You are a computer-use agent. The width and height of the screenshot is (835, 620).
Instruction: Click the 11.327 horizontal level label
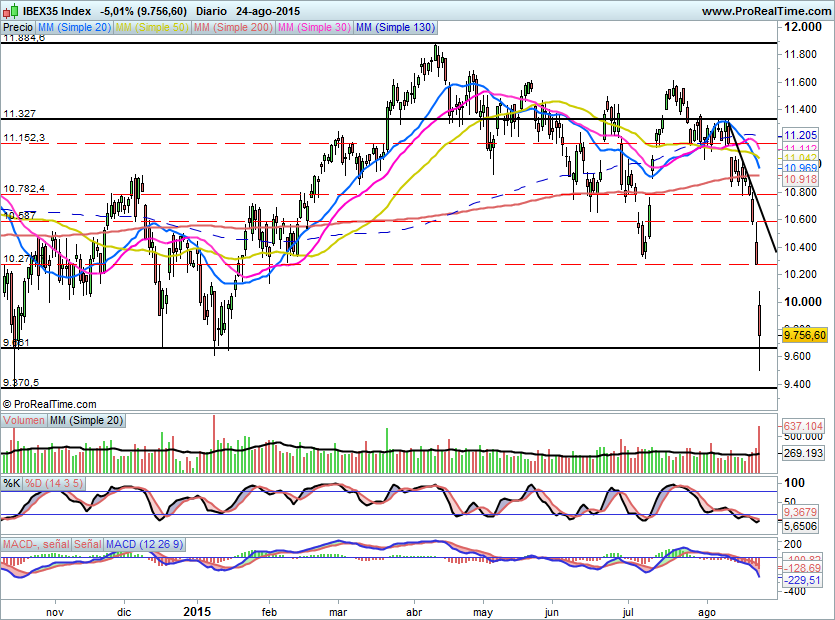click(x=19, y=113)
